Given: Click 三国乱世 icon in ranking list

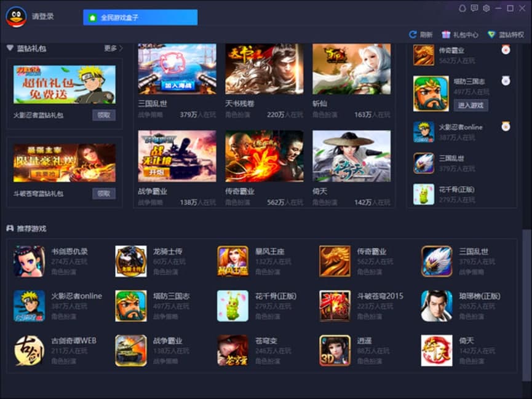Looking at the screenshot, I should (424, 163).
